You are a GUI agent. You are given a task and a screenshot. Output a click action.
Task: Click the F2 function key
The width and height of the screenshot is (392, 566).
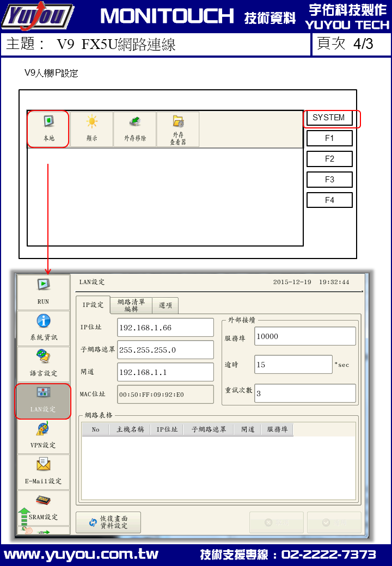coord(329,159)
